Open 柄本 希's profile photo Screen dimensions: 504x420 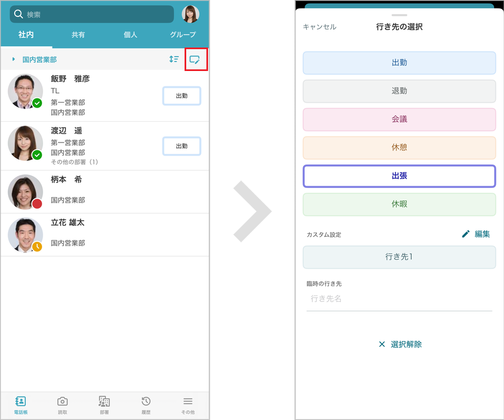pyautogui.click(x=25, y=192)
